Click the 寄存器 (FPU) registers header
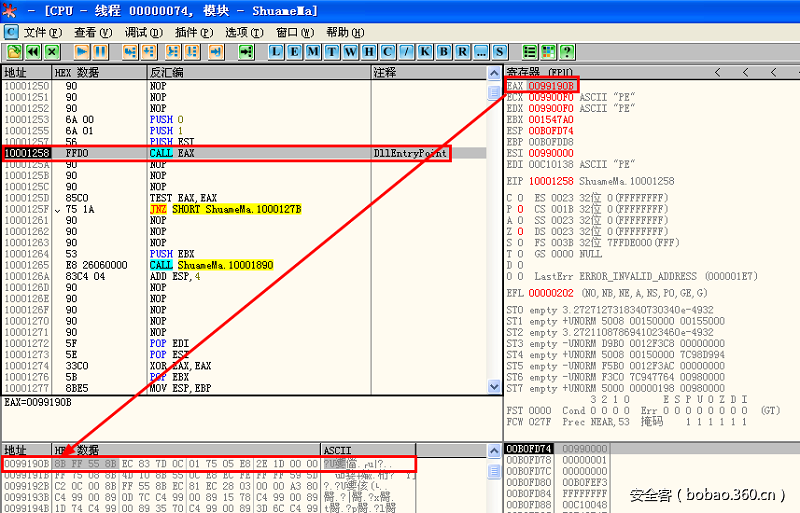This screenshot has width=800, height=513. click(x=540, y=72)
